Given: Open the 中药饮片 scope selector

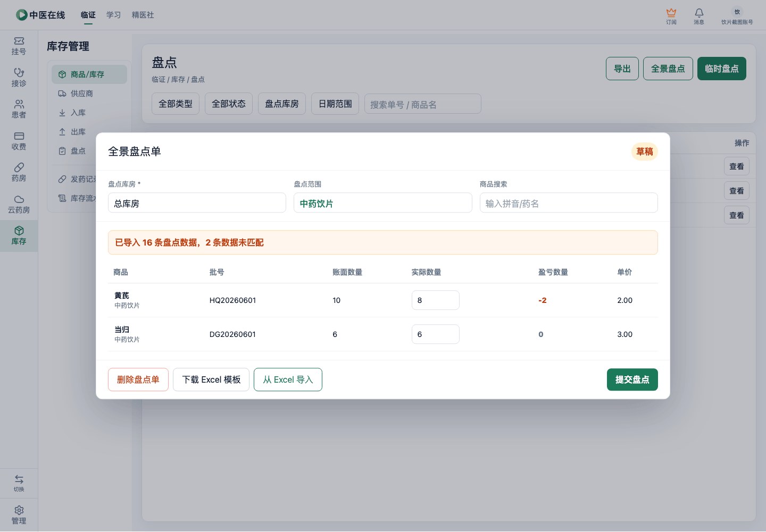Looking at the screenshot, I should click(383, 203).
